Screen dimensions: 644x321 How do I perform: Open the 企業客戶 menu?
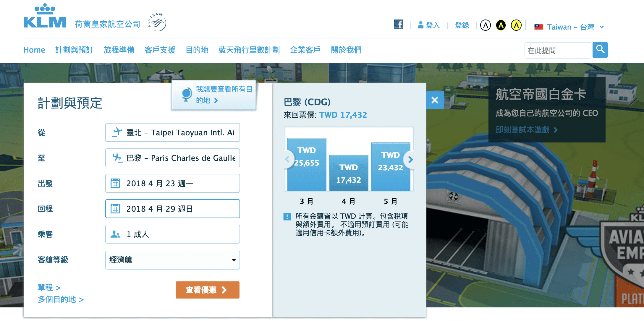pyautogui.click(x=305, y=50)
